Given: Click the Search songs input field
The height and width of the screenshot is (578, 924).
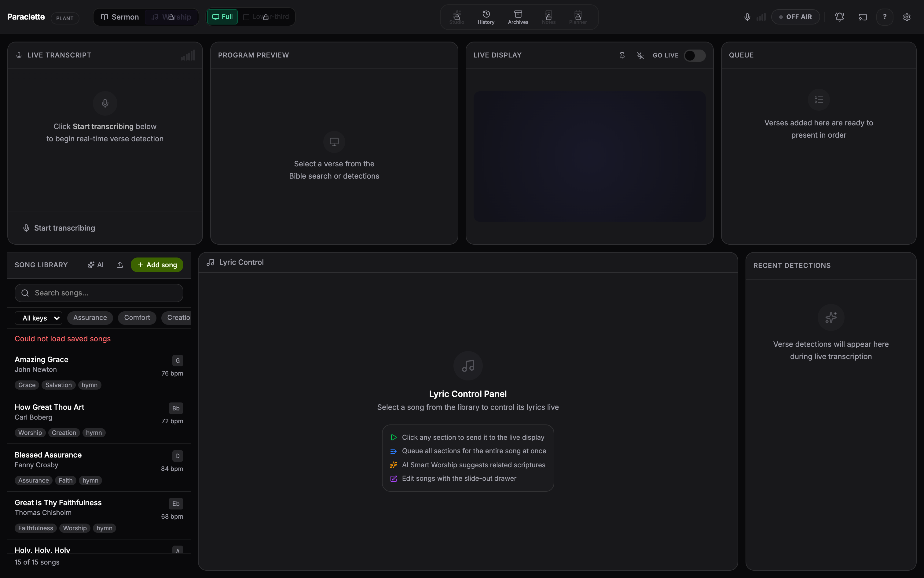Looking at the screenshot, I should pyautogui.click(x=99, y=293).
